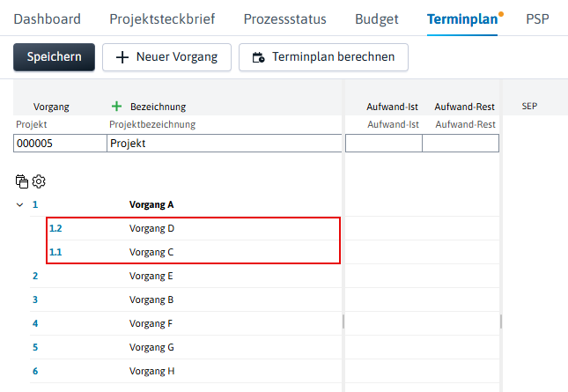Select the Vorgang E row
The width and height of the screenshot is (568, 392).
186,276
